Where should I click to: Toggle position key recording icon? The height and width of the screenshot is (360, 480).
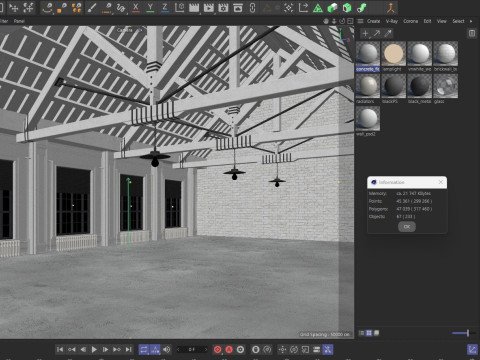tap(282, 349)
